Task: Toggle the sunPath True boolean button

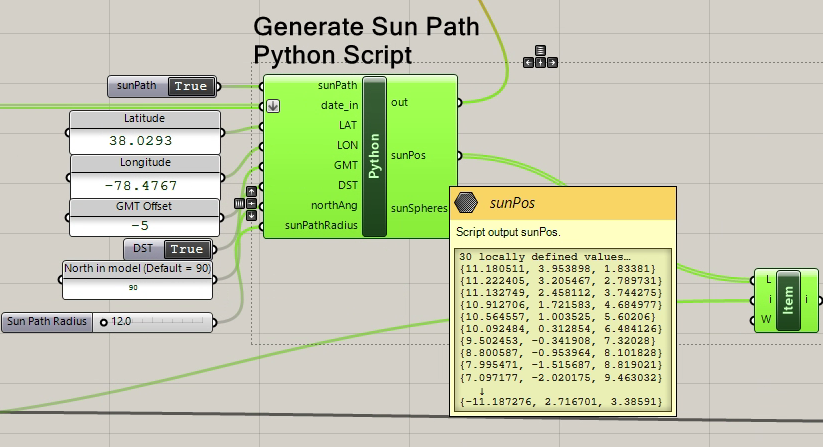Action: (x=191, y=87)
